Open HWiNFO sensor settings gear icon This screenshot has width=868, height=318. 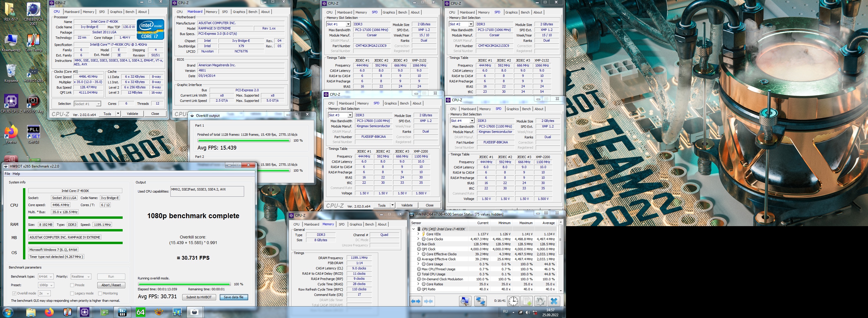pyautogui.click(x=540, y=301)
